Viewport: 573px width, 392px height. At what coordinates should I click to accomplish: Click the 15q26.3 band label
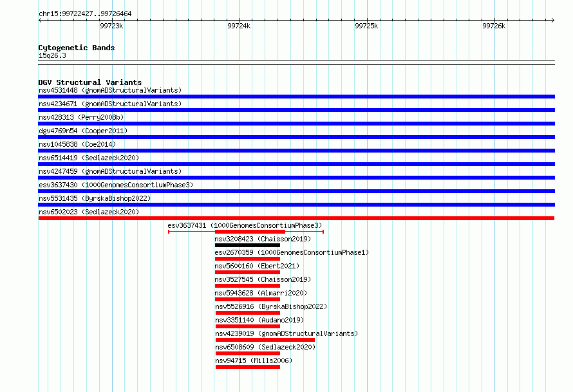coord(52,55)
